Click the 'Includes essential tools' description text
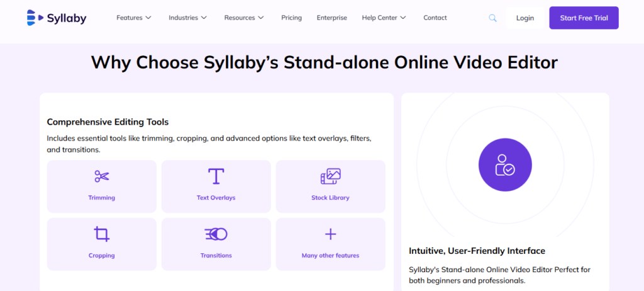 click(209, 144)
